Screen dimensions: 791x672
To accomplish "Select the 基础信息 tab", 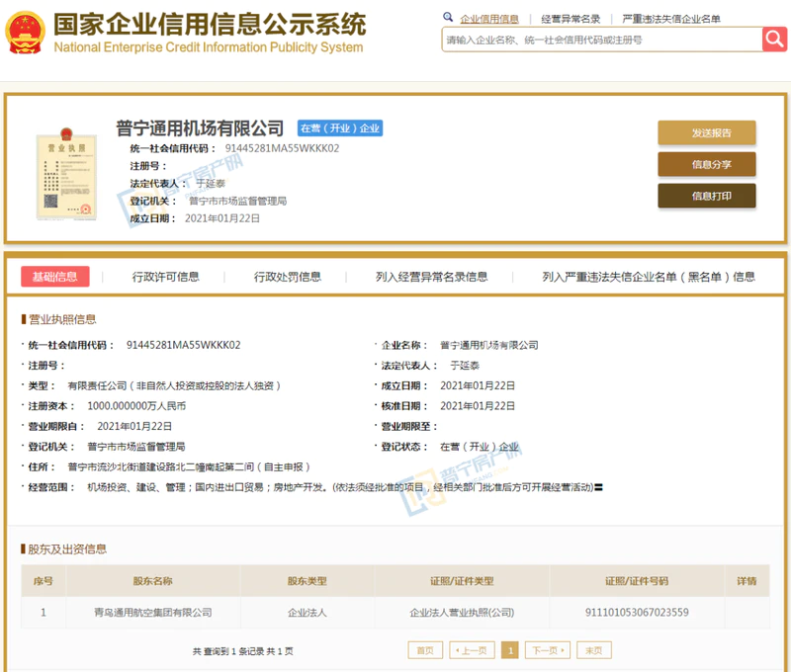I will click(55, 277).
